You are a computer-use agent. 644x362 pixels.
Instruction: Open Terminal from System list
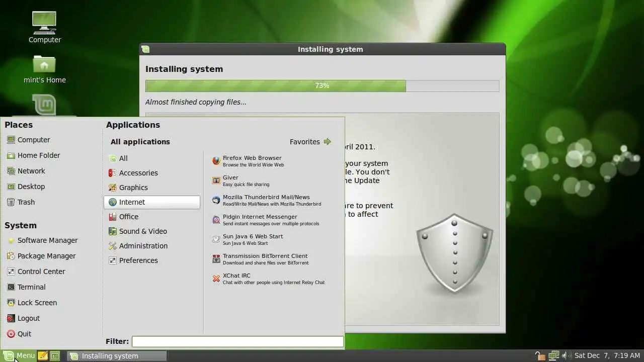[26, 287]
